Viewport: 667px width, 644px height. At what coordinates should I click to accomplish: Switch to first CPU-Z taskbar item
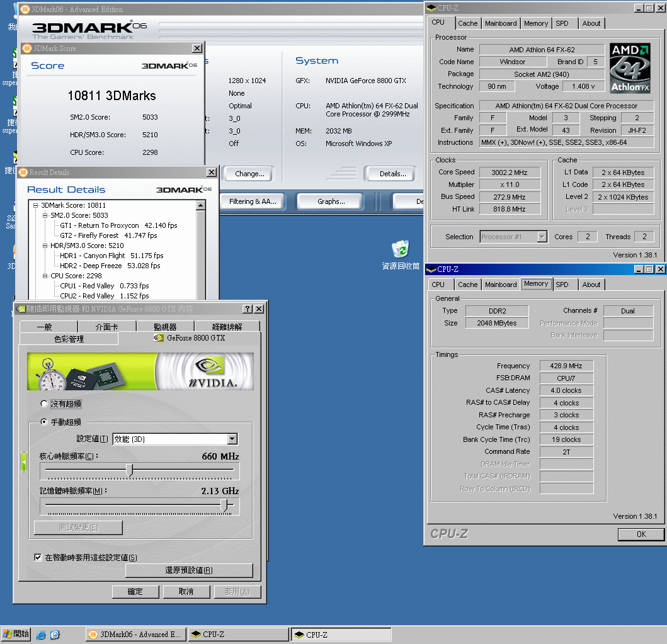[238, 635]
